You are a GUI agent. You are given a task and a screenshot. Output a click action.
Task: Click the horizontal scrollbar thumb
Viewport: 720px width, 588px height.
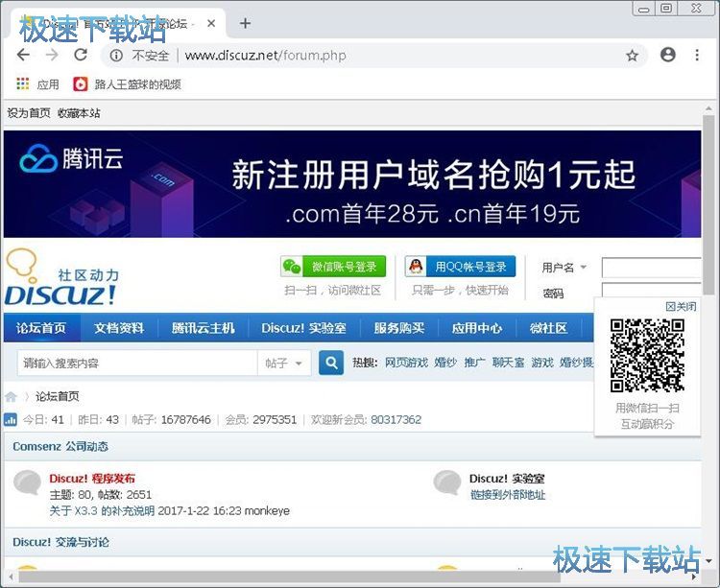coord(289,577)
